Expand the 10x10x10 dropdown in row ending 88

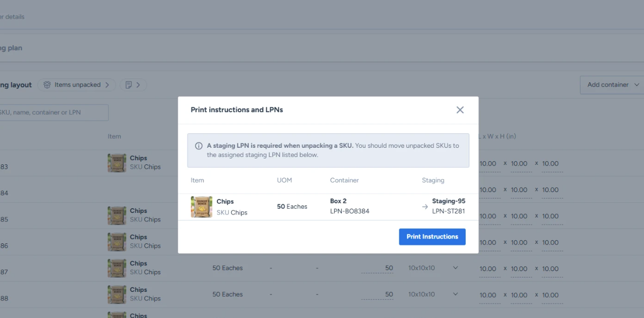tap(455, 294)
